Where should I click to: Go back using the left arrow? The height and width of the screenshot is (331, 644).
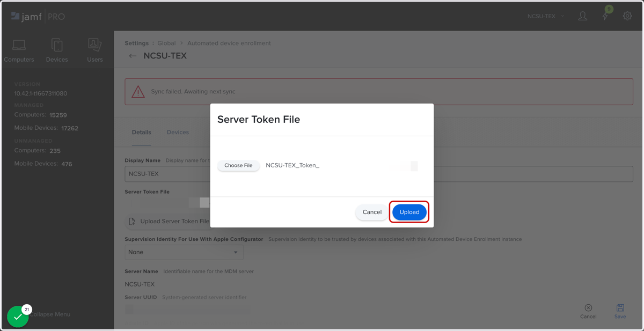click(133, 56)
